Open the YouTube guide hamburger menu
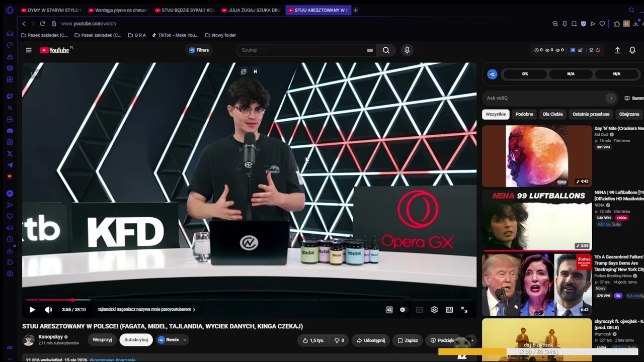This screenshot has height=362, width=644. point(29,50)
